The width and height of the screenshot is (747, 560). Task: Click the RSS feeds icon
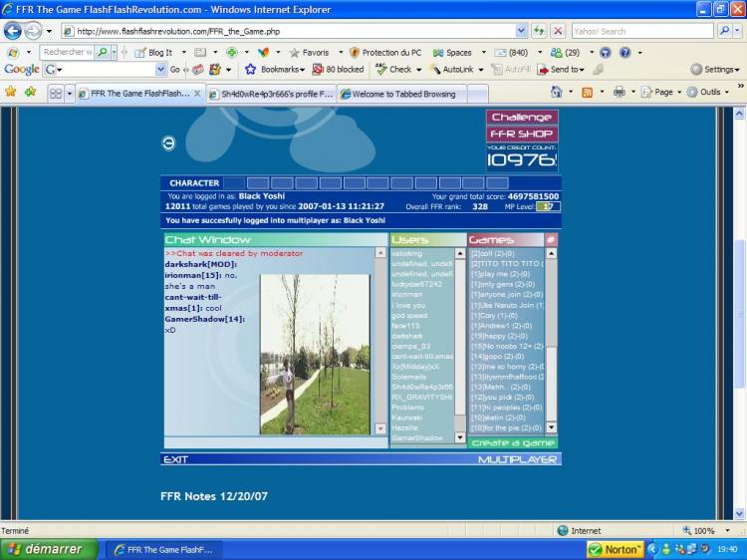(587, 93)
